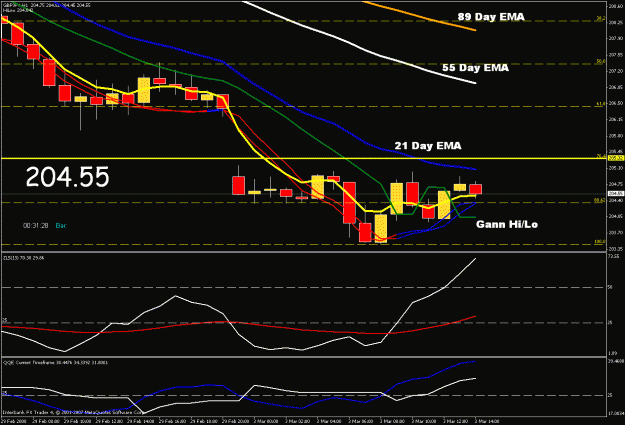Screen dimensions: 625x425
Task: Click the Interbank FX Trader copyright text
Action: pyautogui.click(x=73, y=413)
